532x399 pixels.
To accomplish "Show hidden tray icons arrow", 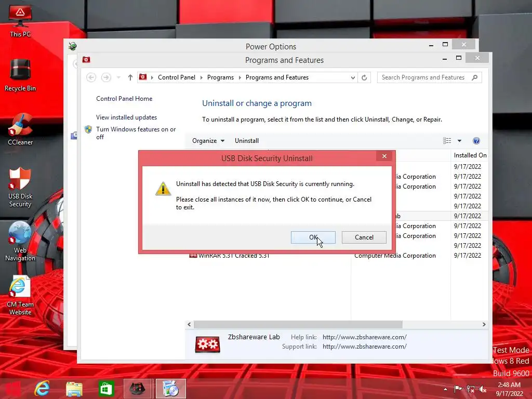I will [x=445, y=389].
